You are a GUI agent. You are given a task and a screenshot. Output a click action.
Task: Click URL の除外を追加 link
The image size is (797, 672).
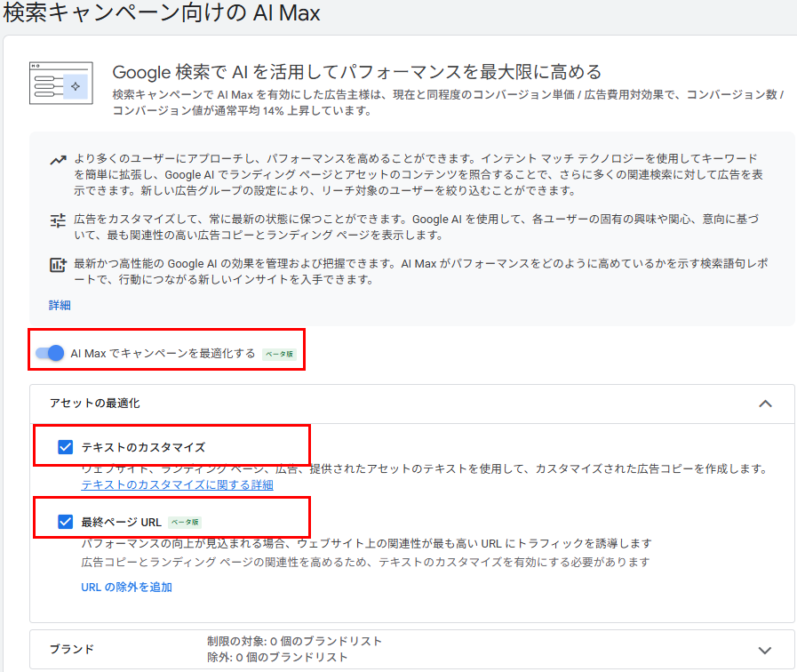[x=126, y=587]
